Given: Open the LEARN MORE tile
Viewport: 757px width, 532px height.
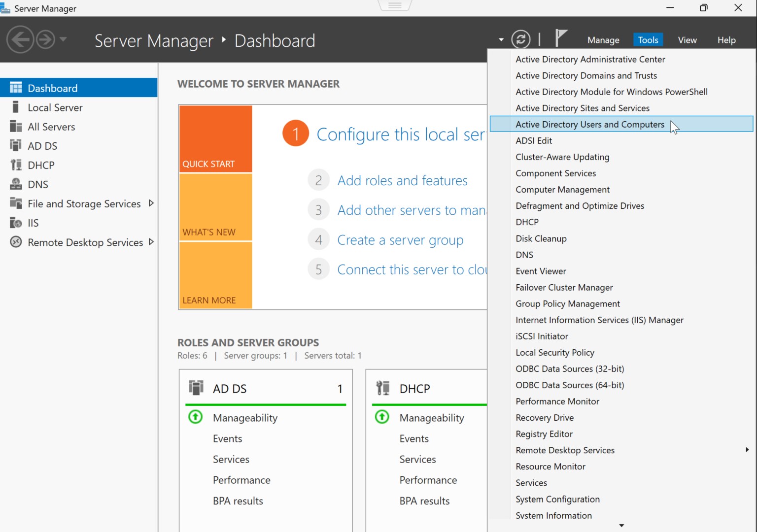Looking at the screenshot, I should 215,275.
